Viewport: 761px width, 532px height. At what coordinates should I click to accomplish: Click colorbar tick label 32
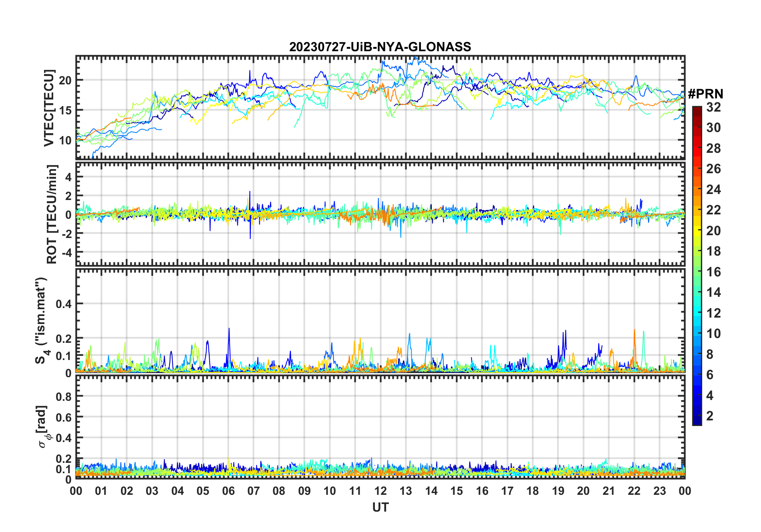713,107
